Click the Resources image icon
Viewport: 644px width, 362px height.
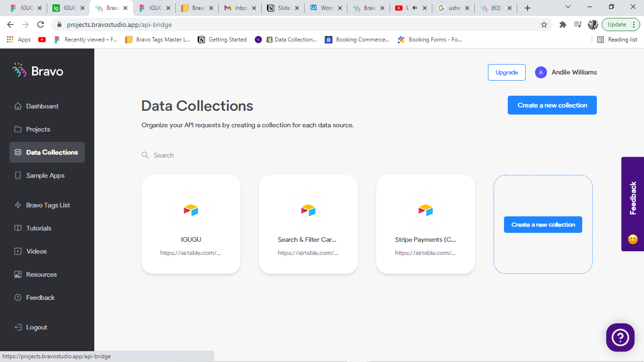pos(18,274)
